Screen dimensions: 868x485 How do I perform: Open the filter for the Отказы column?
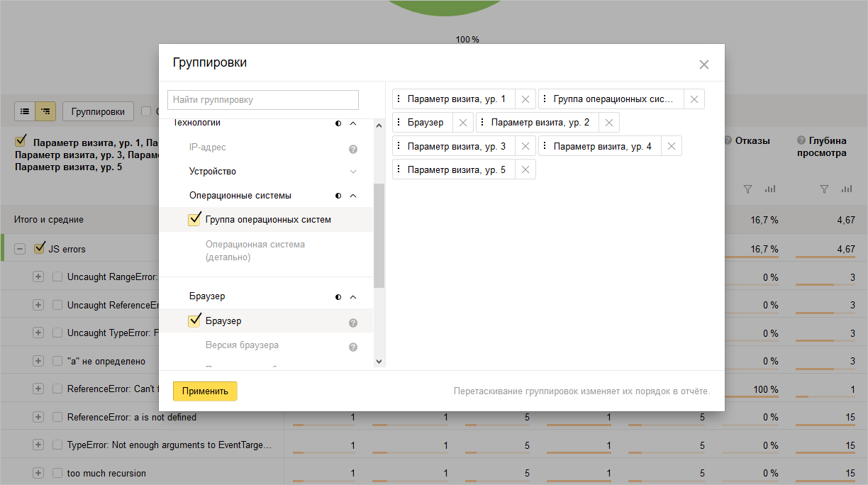pyautogui.click(x=747, y=189)
